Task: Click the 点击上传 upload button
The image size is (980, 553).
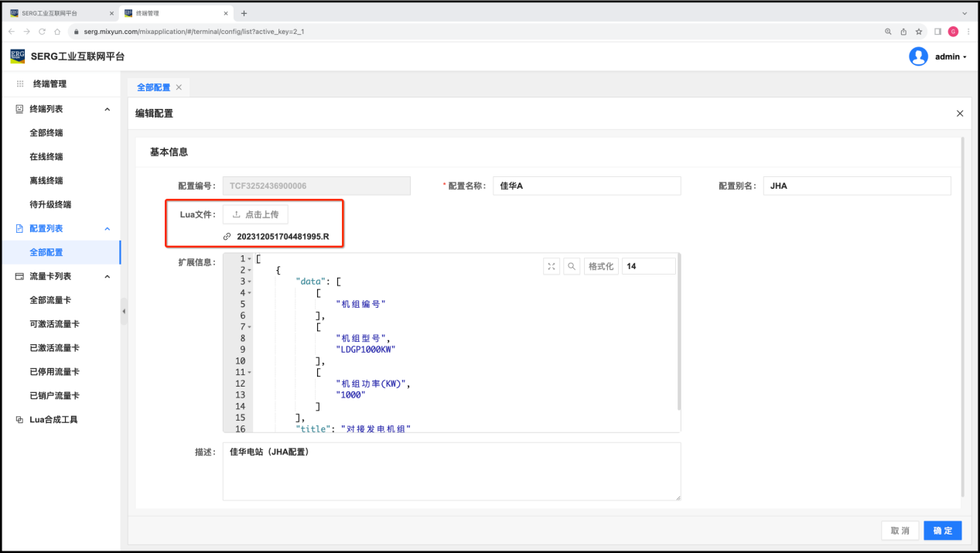Action: 255,214
